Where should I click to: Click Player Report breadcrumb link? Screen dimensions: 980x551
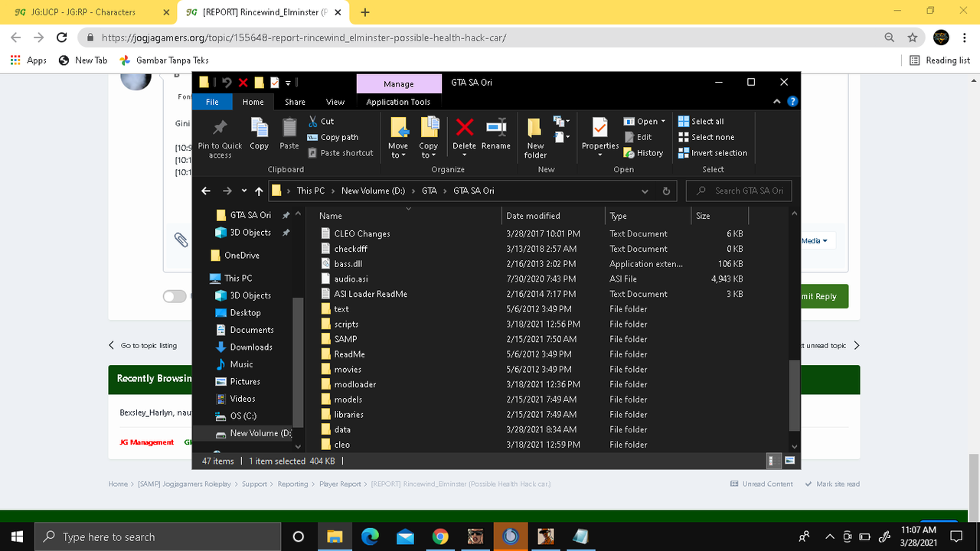340,484
